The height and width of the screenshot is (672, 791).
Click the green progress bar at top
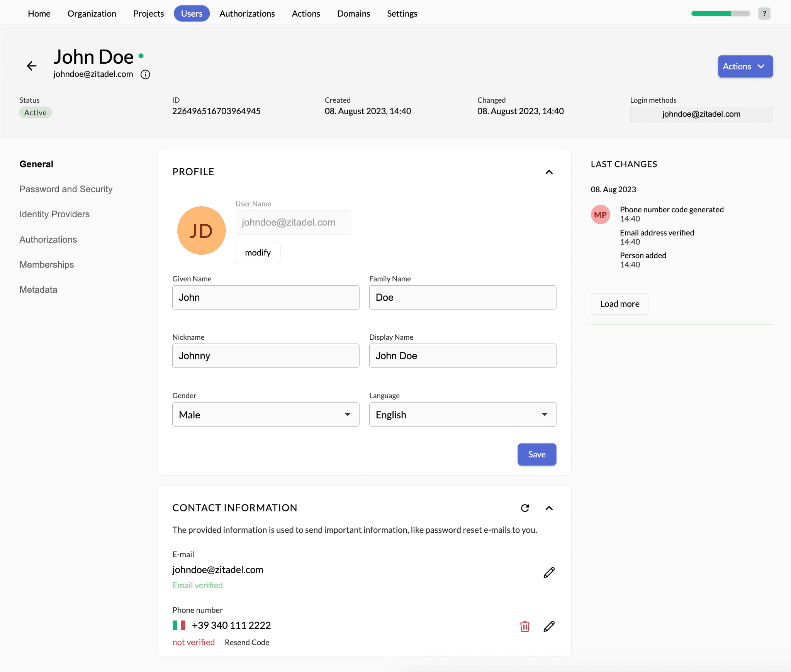pyautogui.click(x=720, y=14)
